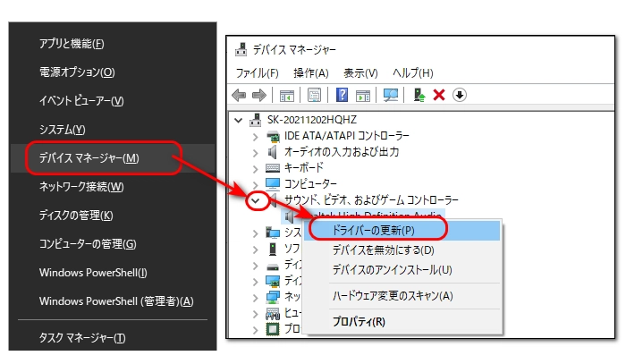
Task: Click the red X uninstall device icon
Action: click(x=439, y=96)
